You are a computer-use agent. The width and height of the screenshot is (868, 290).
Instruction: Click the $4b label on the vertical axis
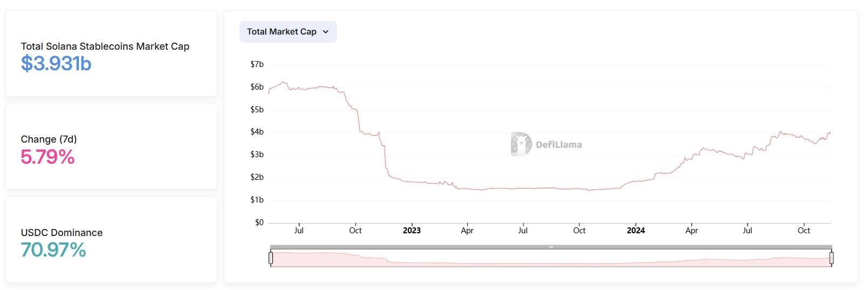click(x=257, y=132)
